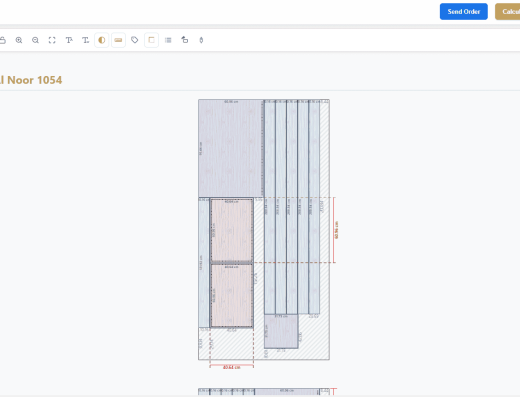Click the list view icon
Image resolution: width=520 pixels, height=397 pixels.
(168, 40)
